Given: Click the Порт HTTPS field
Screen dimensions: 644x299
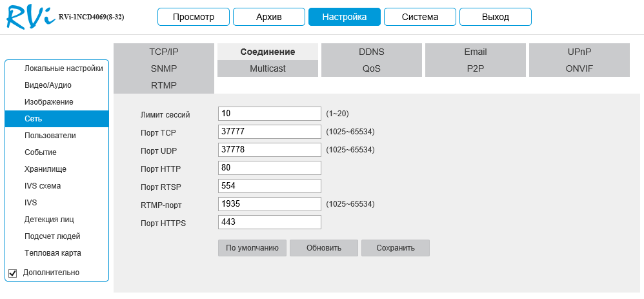Looking at the screenshot, I should click(x=269, y=222).
